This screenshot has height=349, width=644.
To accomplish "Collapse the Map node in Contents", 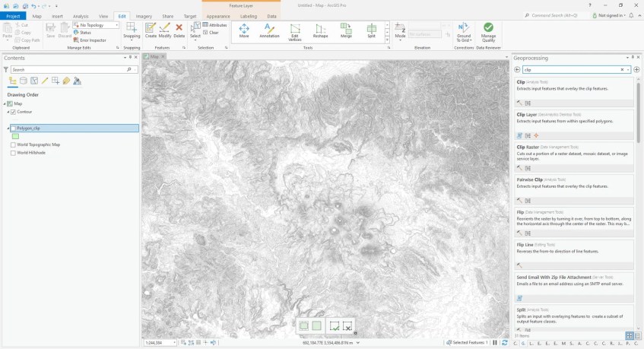I will tap(5, 104).
